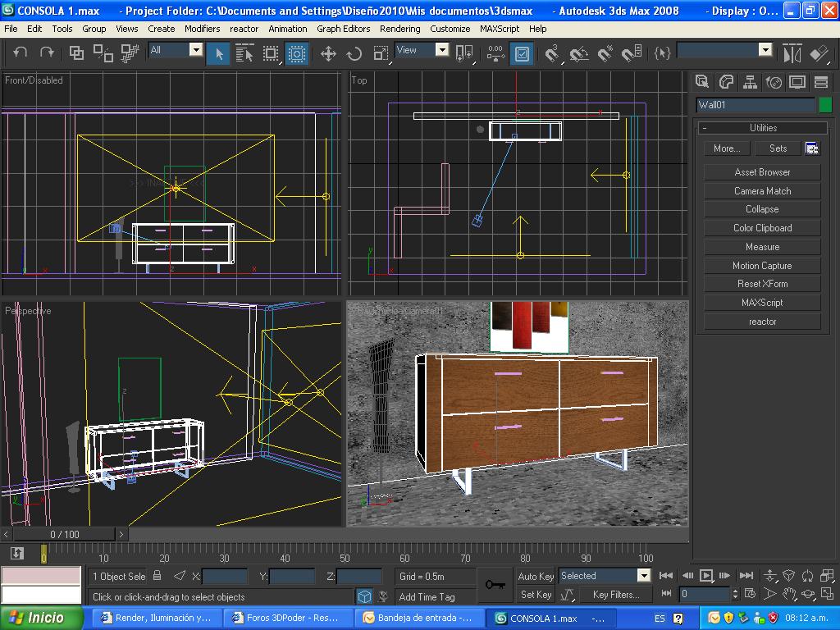This screenshot has width=840, height=630.
Task: Select the Move tool in the toolbar
Action: click(328, 54)
